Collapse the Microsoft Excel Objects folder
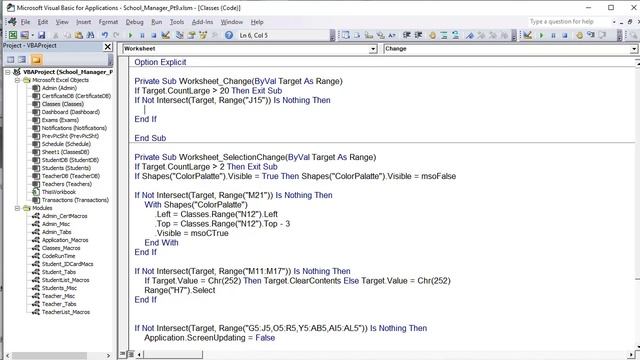The image size is (640, 360). click(17, 80)
